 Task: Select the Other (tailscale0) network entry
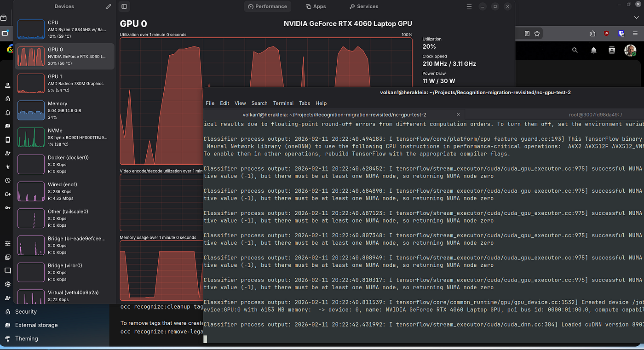[64, 218]
